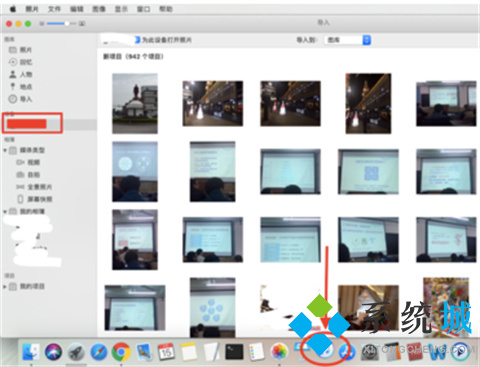Click the 新项目 (942 个项目) heading

pos(133,57)
